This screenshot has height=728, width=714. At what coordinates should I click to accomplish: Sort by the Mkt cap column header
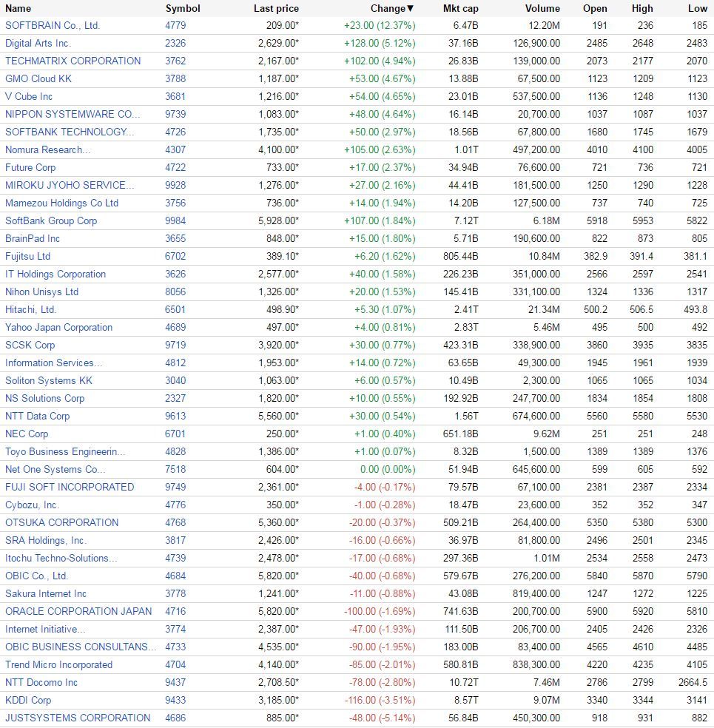pos(460,8)
